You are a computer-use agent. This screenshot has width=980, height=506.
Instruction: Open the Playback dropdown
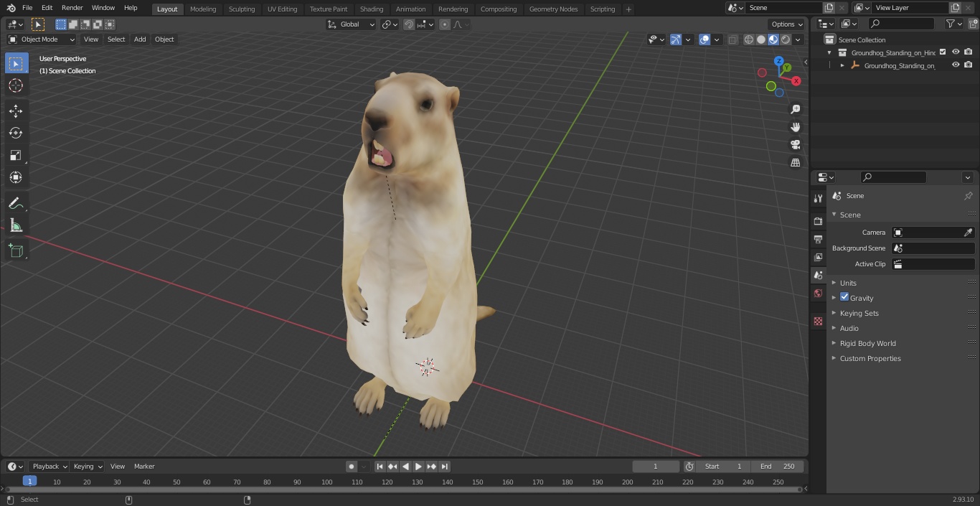click(49, 467)
